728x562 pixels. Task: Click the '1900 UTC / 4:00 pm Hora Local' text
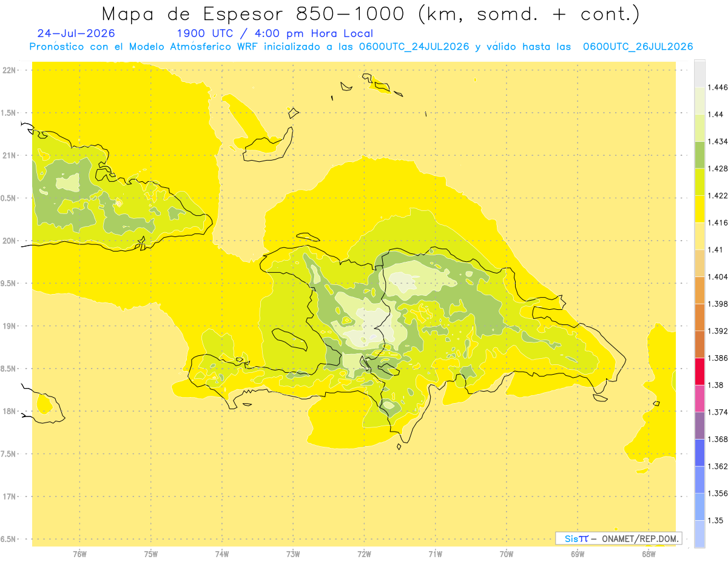275,34
